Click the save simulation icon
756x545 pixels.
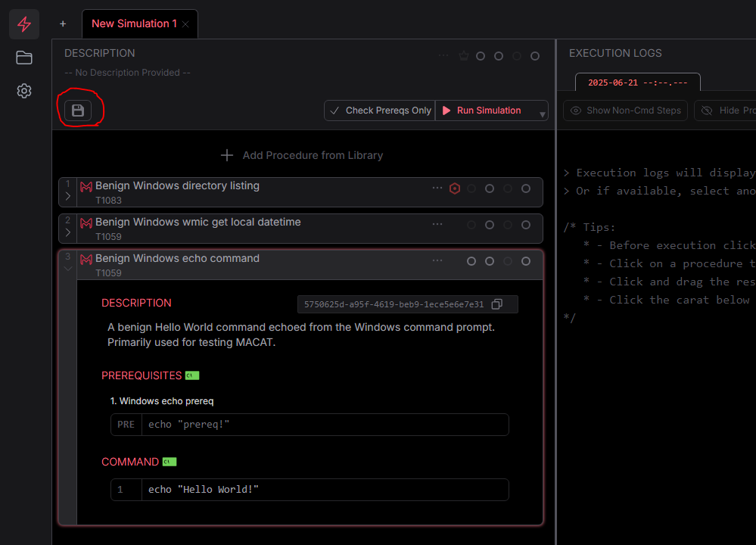(x=79, y=109)
